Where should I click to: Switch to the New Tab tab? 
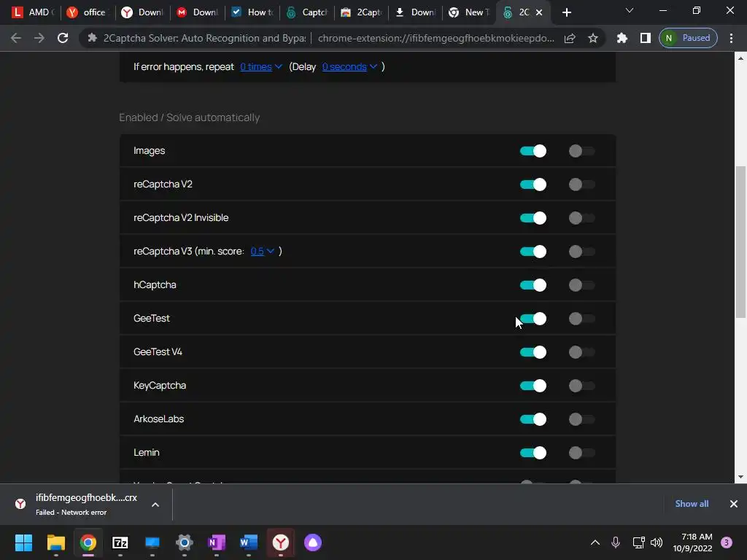[469, 12]
